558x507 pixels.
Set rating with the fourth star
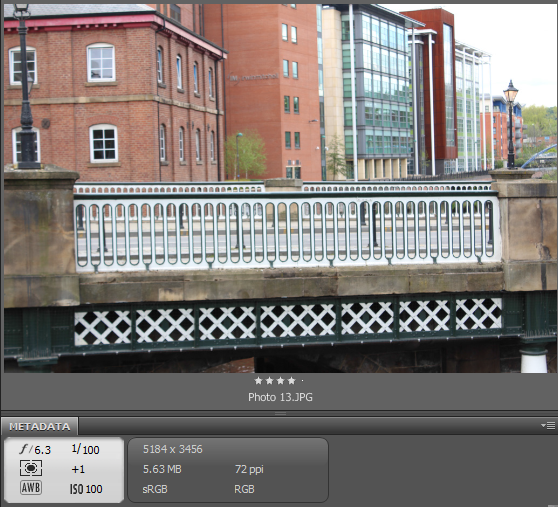[291, 381]
